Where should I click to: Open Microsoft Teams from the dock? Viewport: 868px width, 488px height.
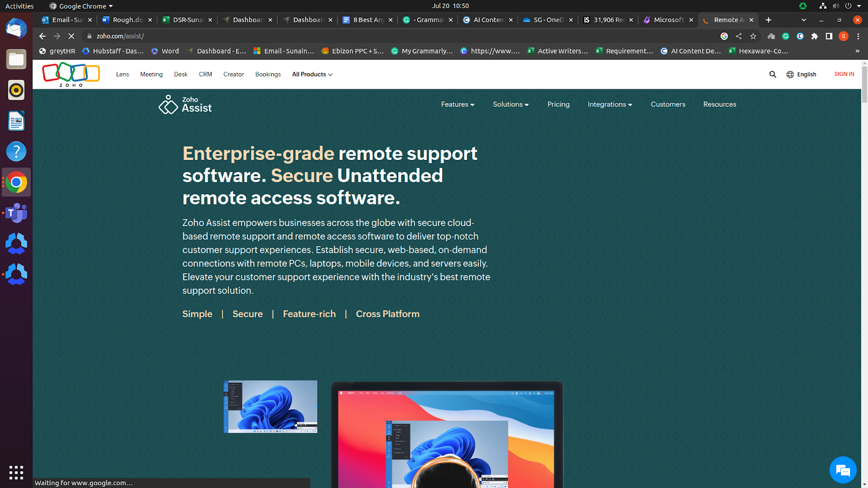tap(16, 213)
